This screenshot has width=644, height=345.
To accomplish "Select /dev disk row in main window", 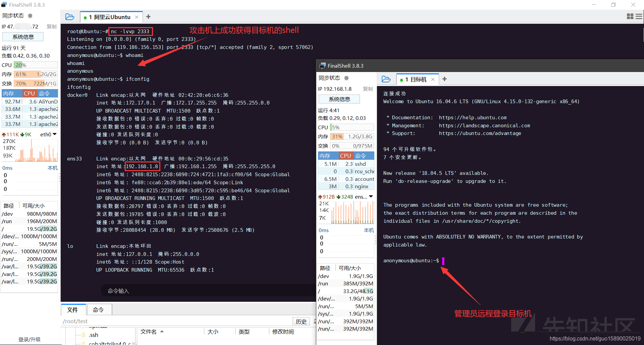I will pyautogui.click(x=30, y=214).
